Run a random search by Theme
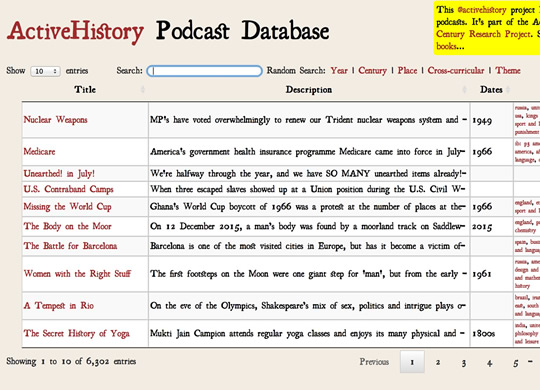Viewport: 540px width, 390px height. coord(508,71)
